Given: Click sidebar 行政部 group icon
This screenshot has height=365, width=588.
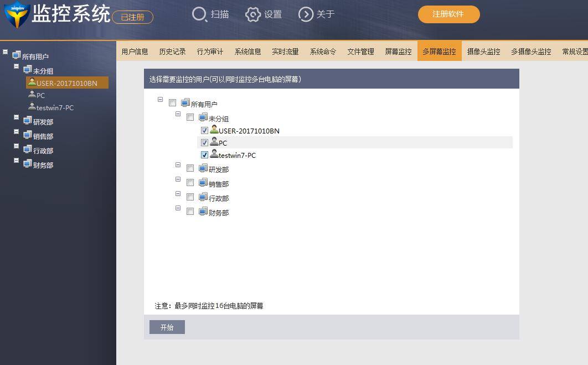Looking at the screenshot, I should (x=27, y=150).
